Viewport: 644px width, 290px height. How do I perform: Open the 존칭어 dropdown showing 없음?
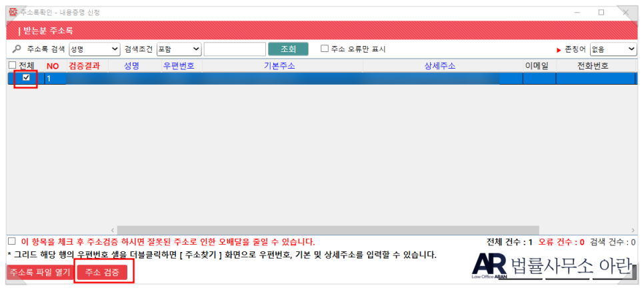pos(613,49)
